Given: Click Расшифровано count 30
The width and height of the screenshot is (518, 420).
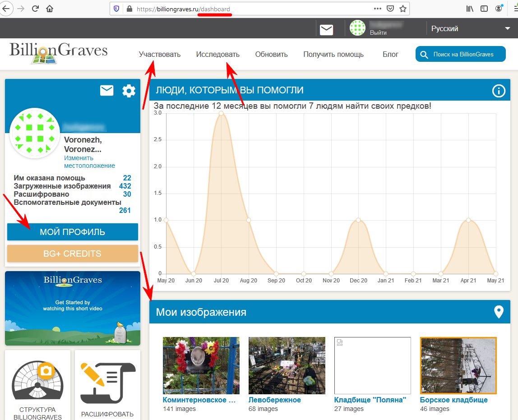Looking at the screenshot, I should click(127, 194).
